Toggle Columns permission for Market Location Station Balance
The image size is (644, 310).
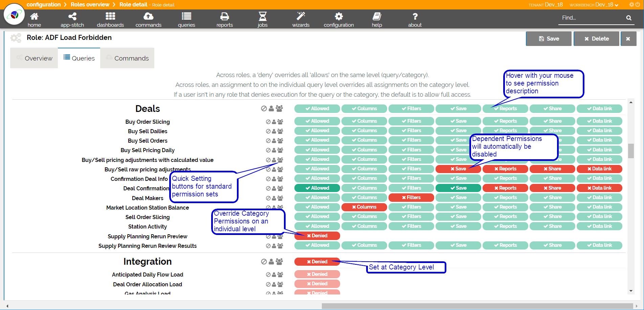tap(364, 207)
